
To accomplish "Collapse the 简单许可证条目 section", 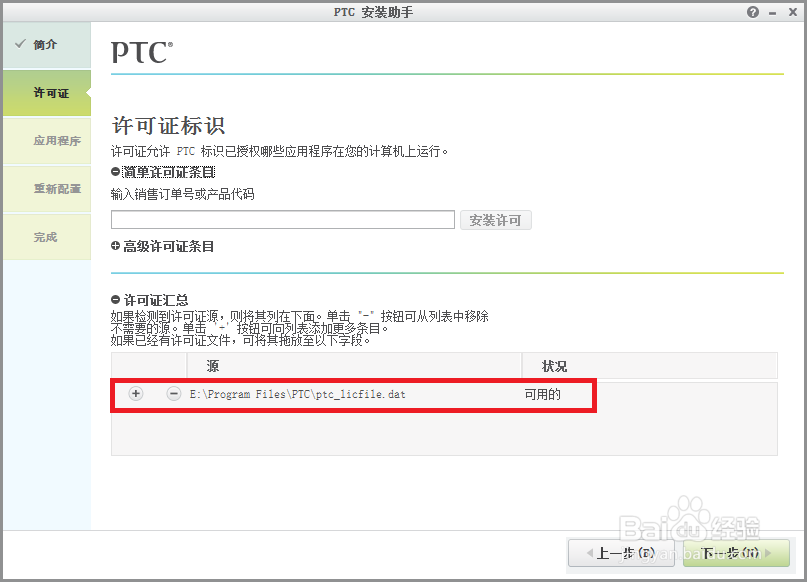I will (115, 172).
